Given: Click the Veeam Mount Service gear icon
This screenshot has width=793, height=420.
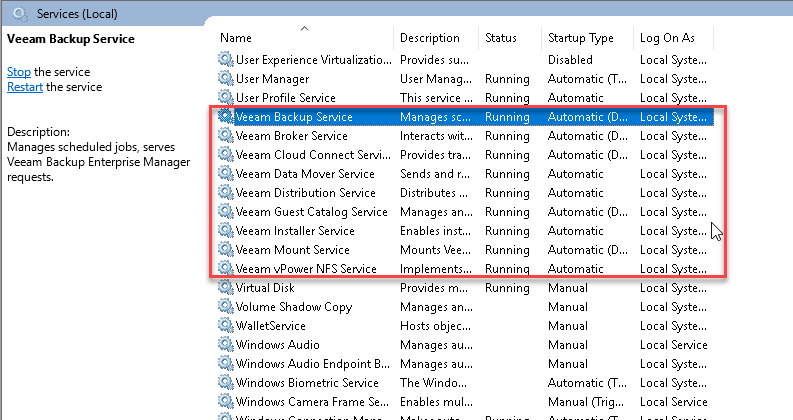Looking at the screenshot, I should (x=225, y=250).
